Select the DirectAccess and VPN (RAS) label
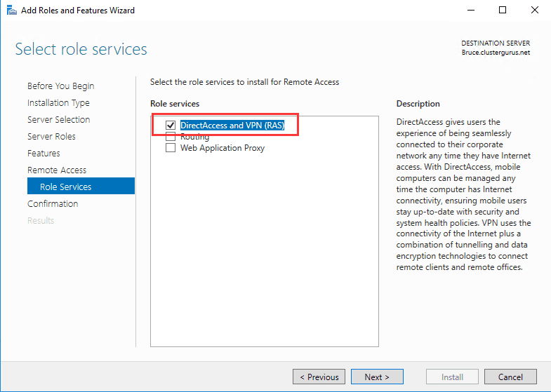Image resolution: width=551 pixels, height=392 pixels. click(232, 126)
